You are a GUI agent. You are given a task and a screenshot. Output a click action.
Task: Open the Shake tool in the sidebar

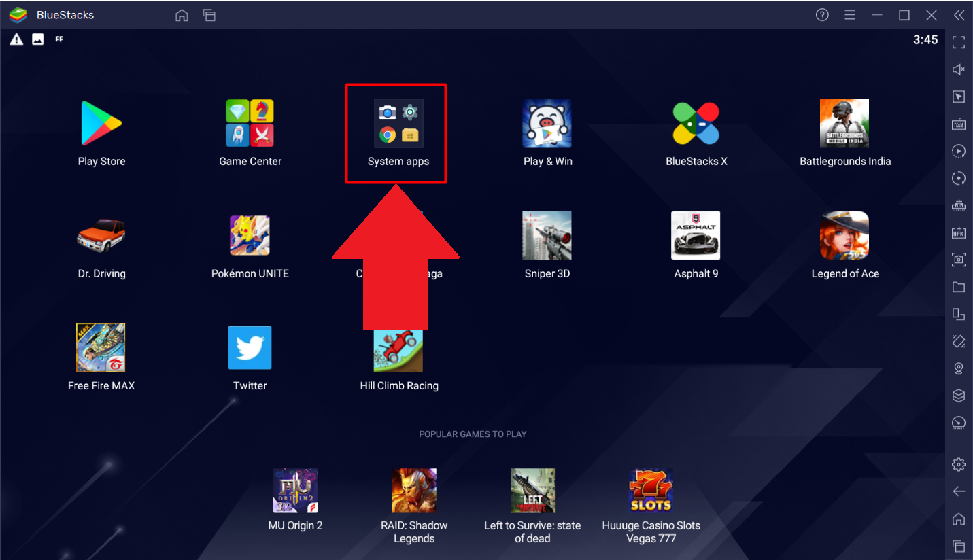click(958, 341)
